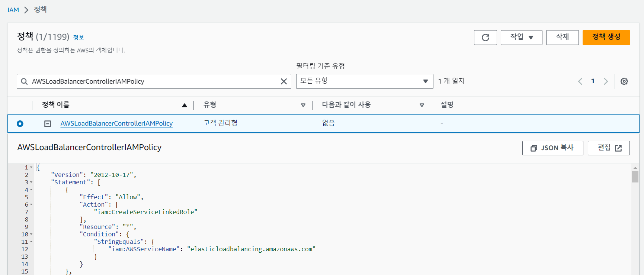The image size is (644, 275).
Task: Fold the Condition block at line 10
Action: coord(31,234)
